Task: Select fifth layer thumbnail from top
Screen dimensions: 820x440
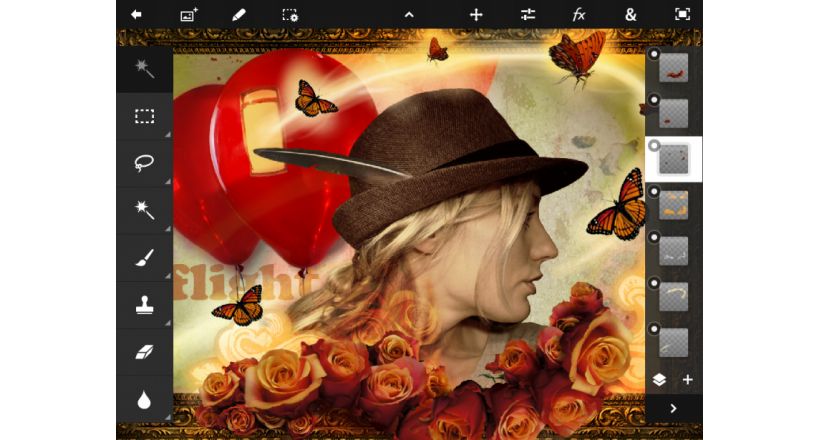Action: (674, 251)
